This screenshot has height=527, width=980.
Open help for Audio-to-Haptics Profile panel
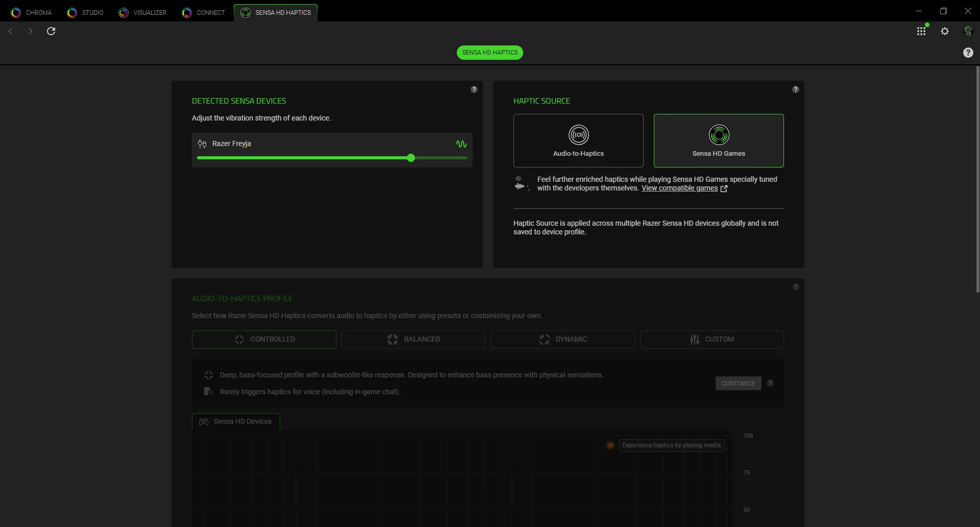click(x=796, y=287)
